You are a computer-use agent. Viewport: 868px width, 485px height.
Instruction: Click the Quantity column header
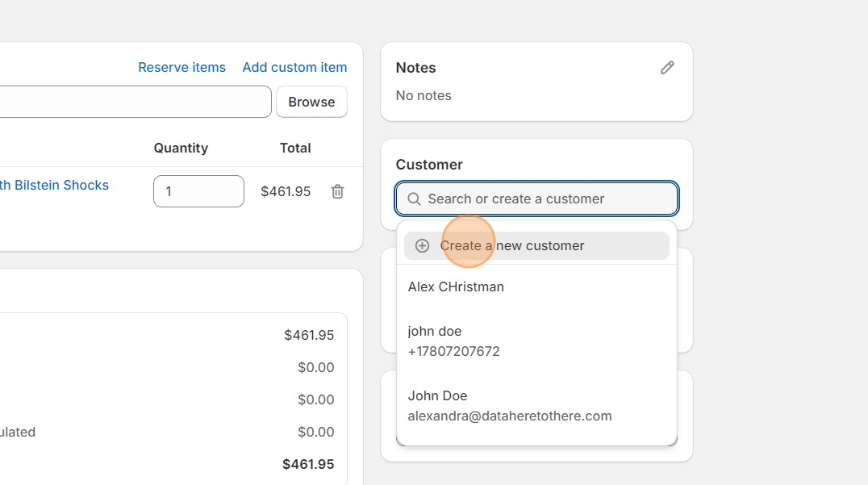point(181,148)
